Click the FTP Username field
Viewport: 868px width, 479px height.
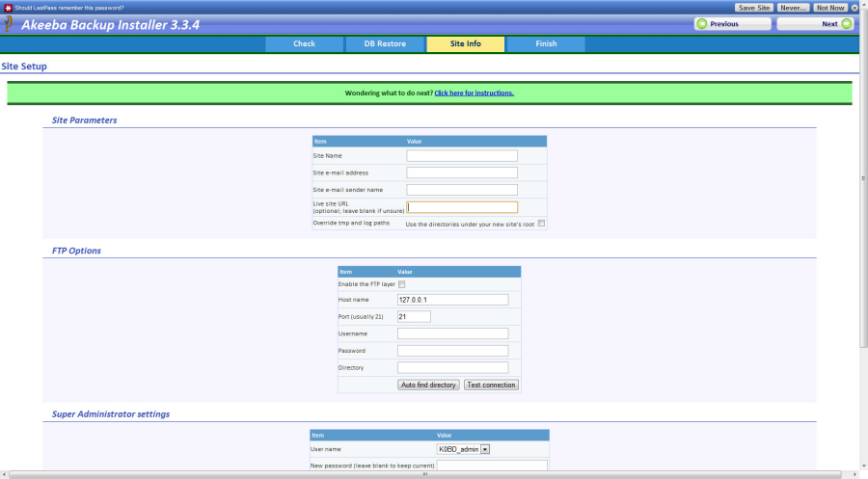452,333
